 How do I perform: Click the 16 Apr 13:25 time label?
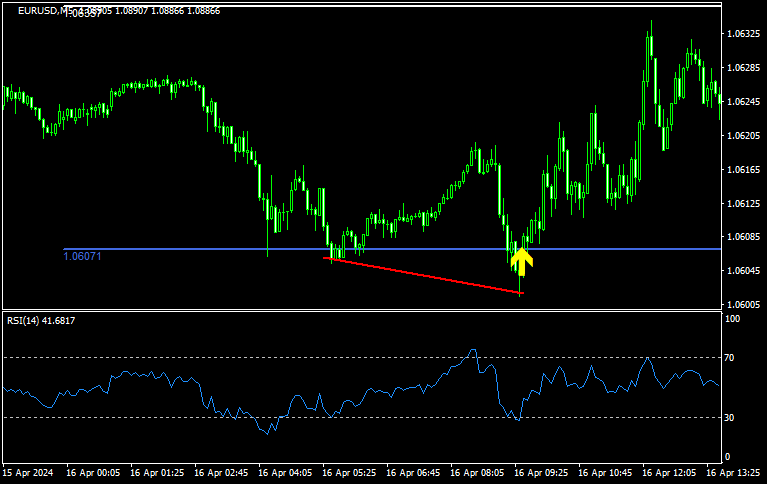[x=735, y=471]
